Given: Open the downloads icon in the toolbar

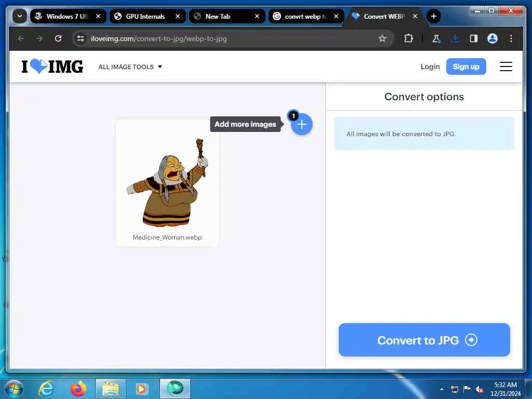Looking at the screenshot, I should 455,38.
